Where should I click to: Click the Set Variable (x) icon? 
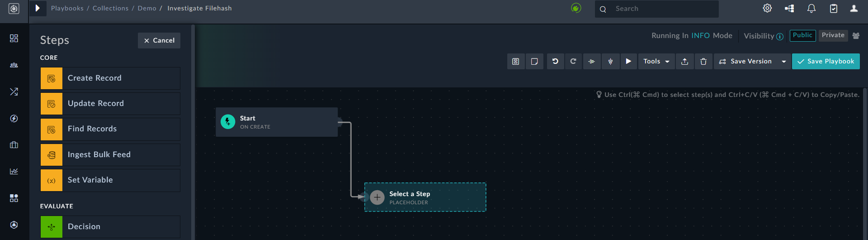point(52,180)
